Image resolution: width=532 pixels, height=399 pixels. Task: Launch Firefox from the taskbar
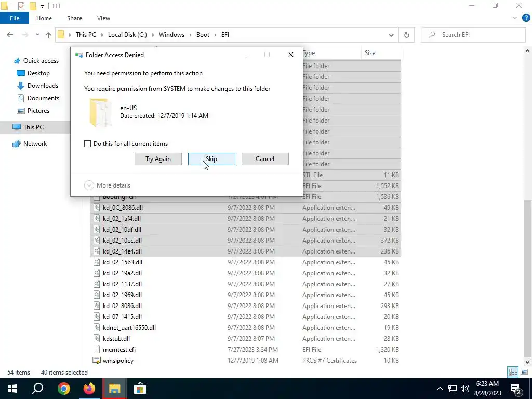[x=89, y=389]
